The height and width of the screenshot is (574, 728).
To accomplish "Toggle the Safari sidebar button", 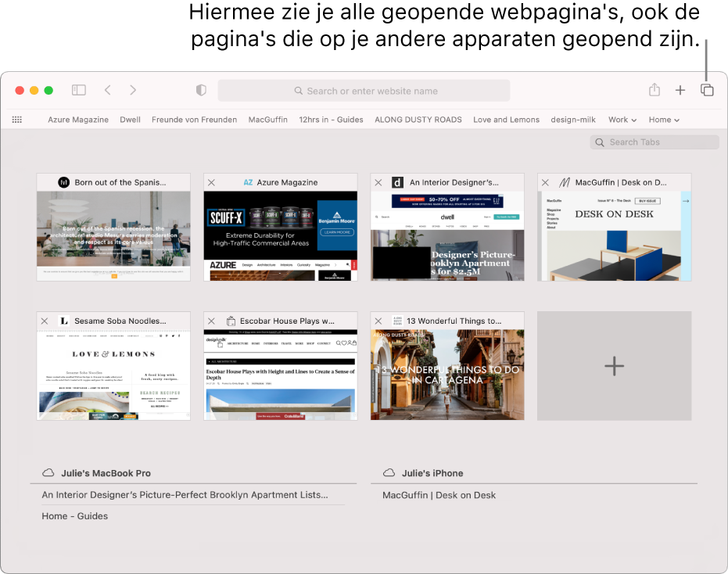I will point(79,90).
